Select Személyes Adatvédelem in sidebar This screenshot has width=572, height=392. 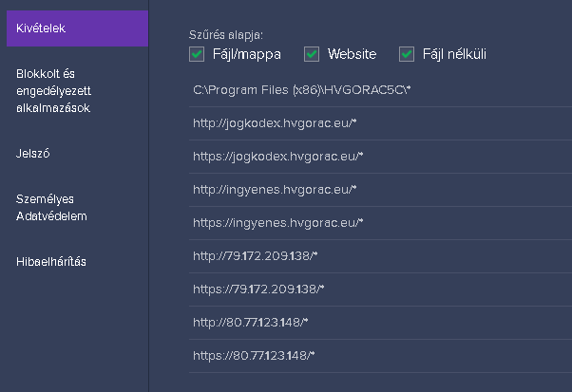tap(51, 208)
